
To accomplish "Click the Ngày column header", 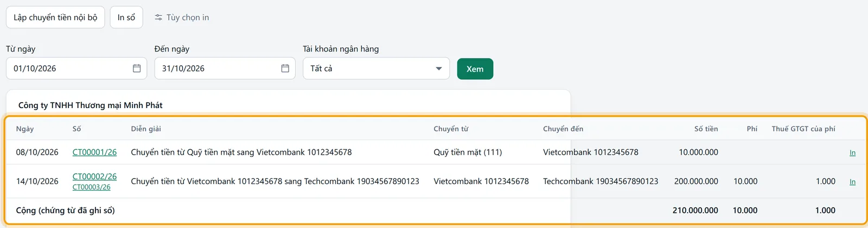I will 25,129.
